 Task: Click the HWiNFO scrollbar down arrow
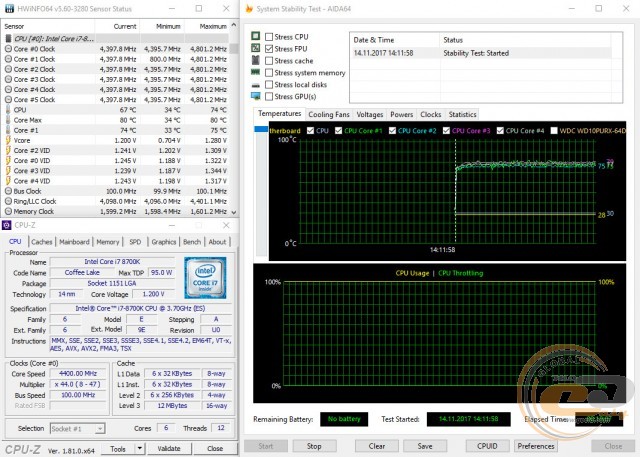[x=233, y=212]
